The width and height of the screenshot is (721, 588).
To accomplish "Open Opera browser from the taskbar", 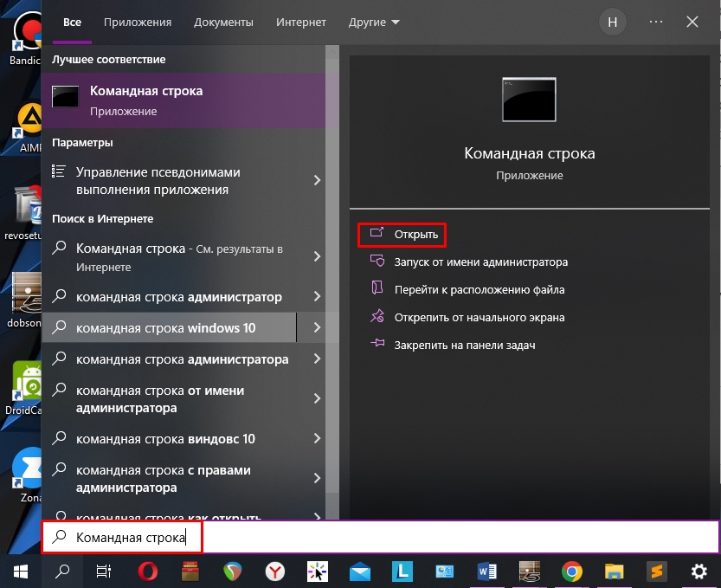I will 148,572.
